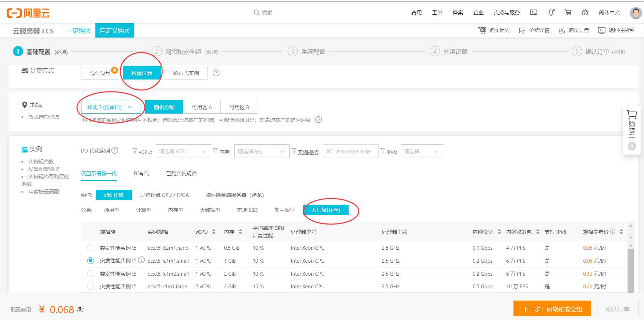
Task: Open the IPv6 请选择 dropdown
Action: (x=422, y=151)
